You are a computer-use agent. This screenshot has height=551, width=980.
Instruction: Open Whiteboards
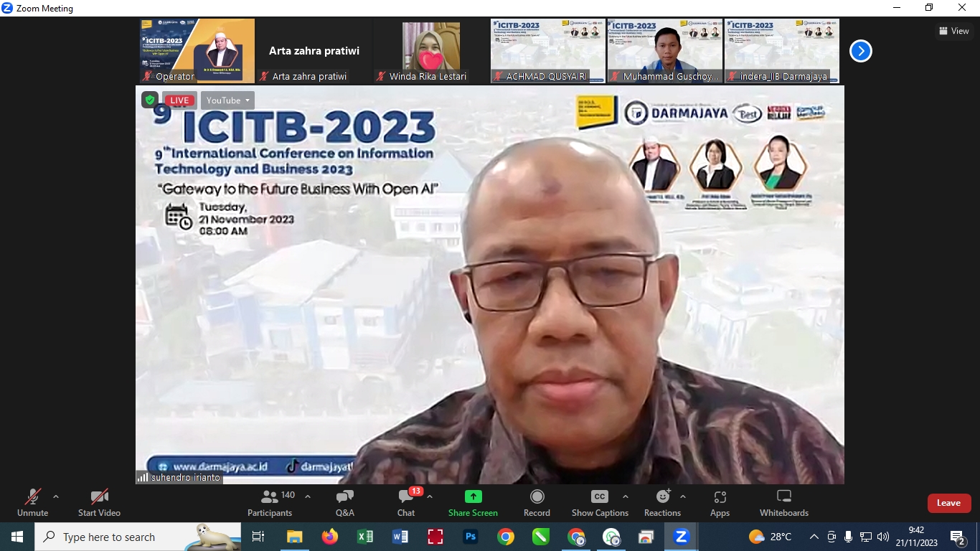coord(784,502)
